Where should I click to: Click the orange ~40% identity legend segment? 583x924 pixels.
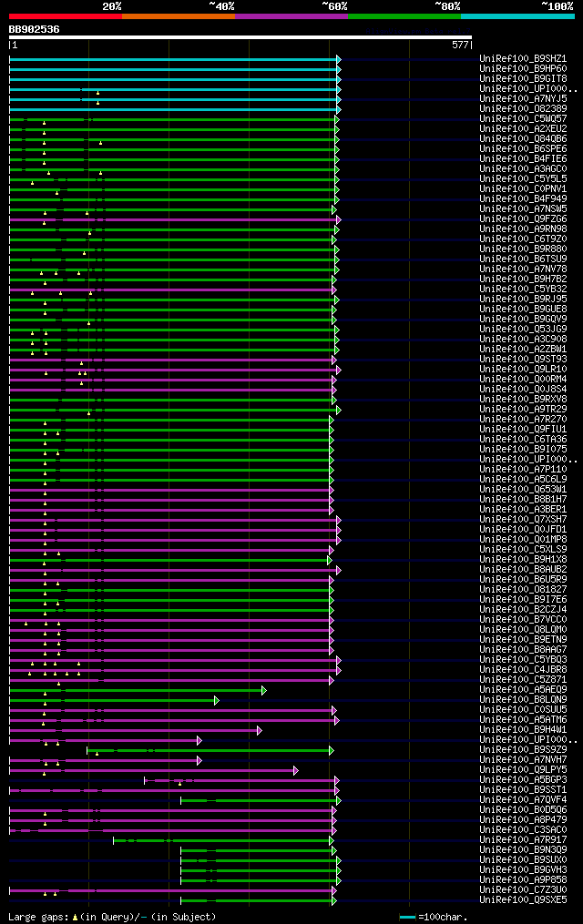(179, 16)
